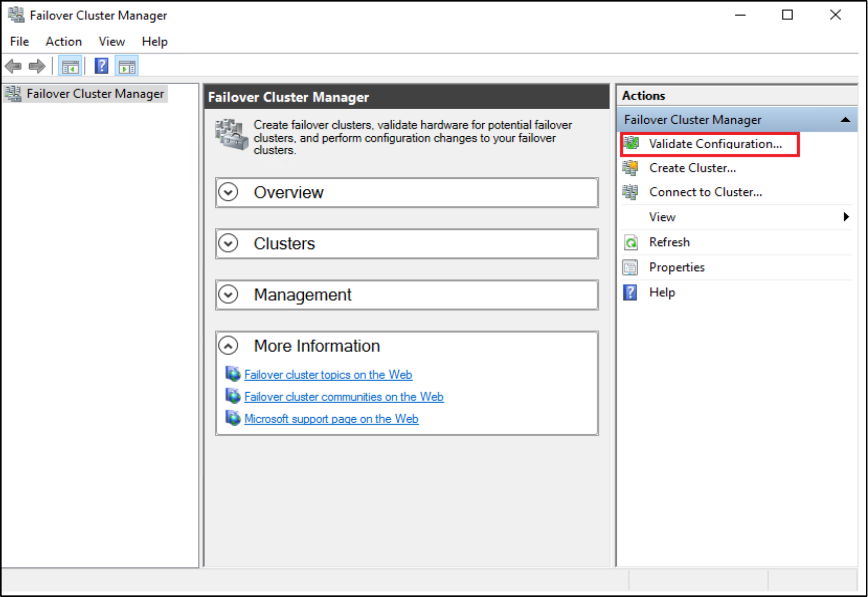Click the Overview section header text
Viewport: 868px width, 597px height.
pos(289,192)
